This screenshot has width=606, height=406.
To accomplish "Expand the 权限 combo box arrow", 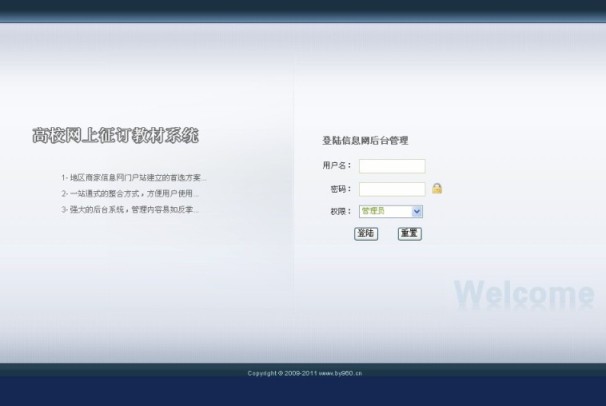I will click(417, 212).
